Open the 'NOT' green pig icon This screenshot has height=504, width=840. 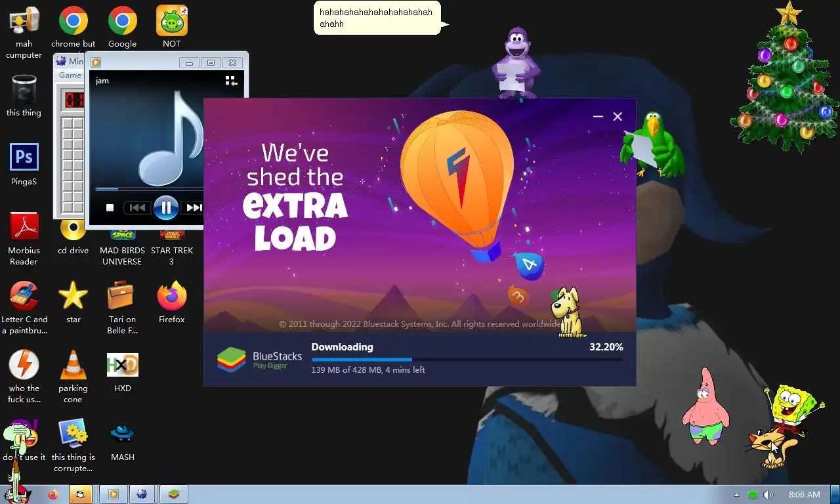[x=171, y=27]
